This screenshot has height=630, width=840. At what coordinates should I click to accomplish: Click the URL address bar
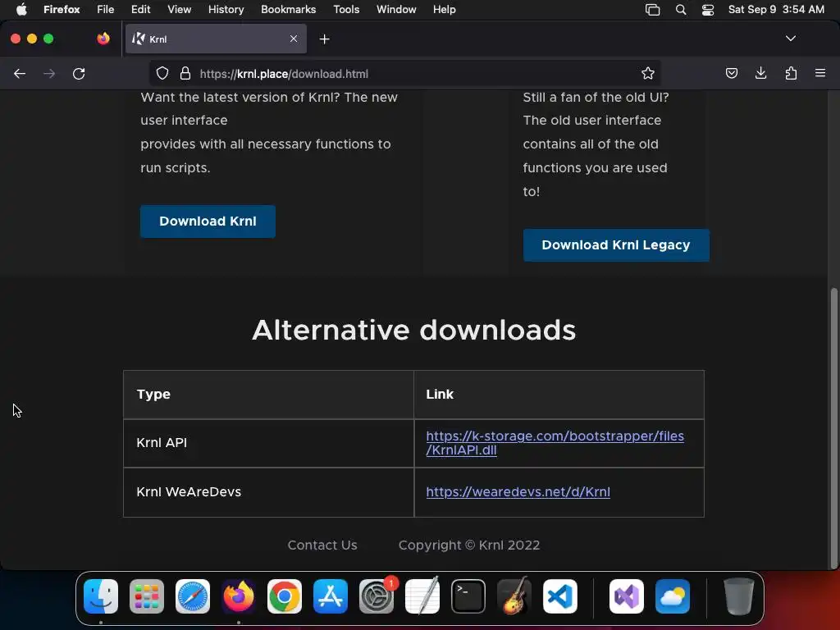[x=404, y=73]
